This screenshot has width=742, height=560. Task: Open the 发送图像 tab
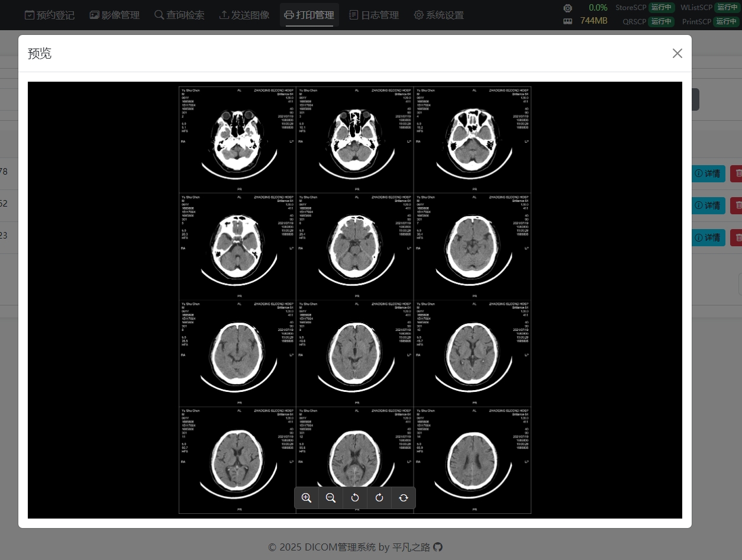(244, 15)
